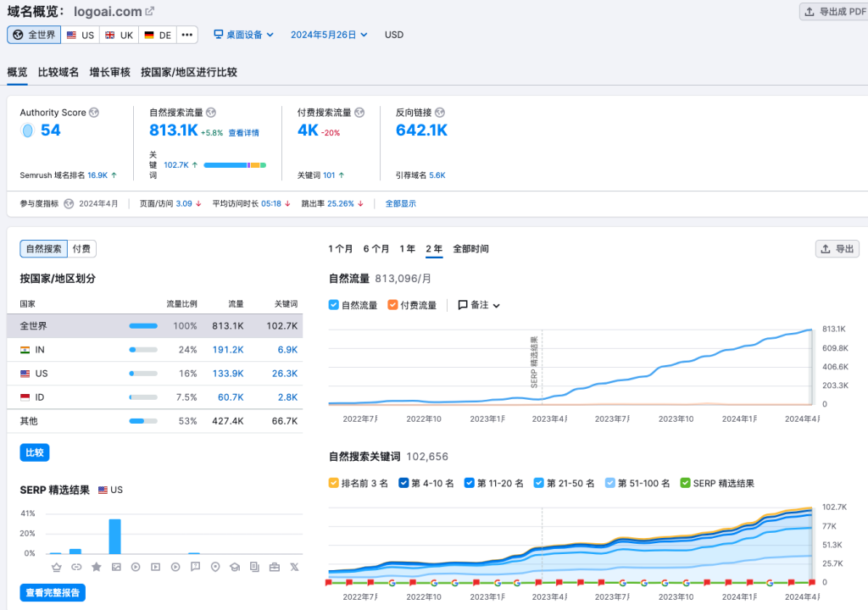Click the image pack SERP feature icon

[115, 567]
